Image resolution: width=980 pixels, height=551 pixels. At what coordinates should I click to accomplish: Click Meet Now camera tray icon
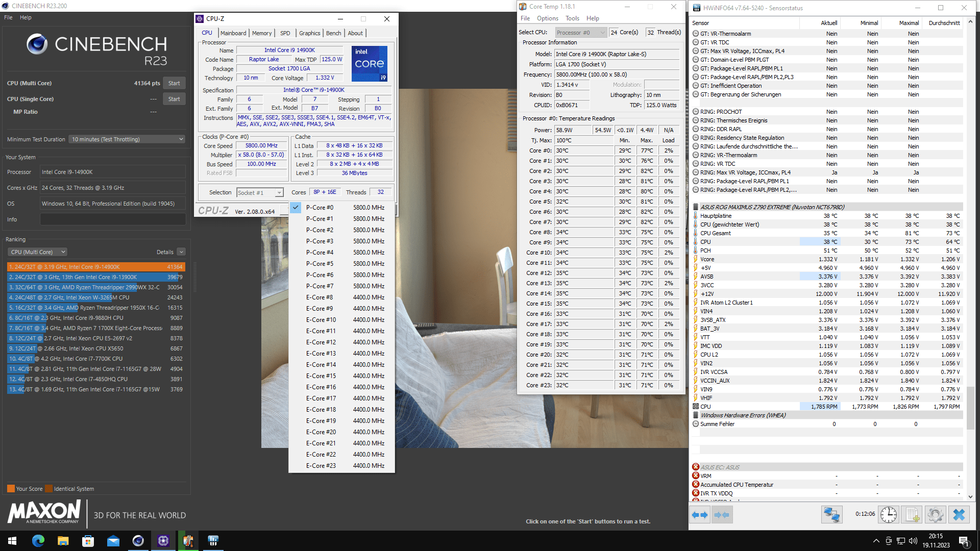(889, 541)
